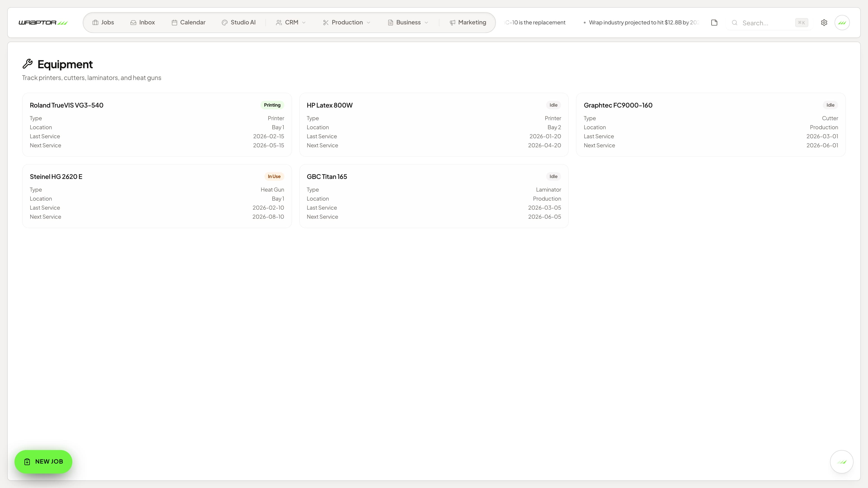Select last service date 2026-03-05
Image resolution: width=868 pixels, height=488 pixels.
pyautogui.click(x=545, y=208)
